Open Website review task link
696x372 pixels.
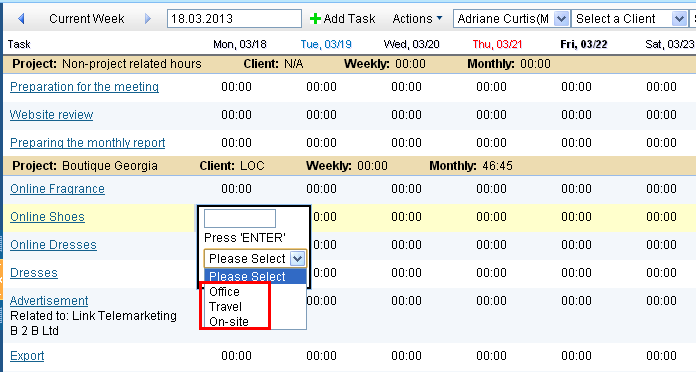click(51, 115)
